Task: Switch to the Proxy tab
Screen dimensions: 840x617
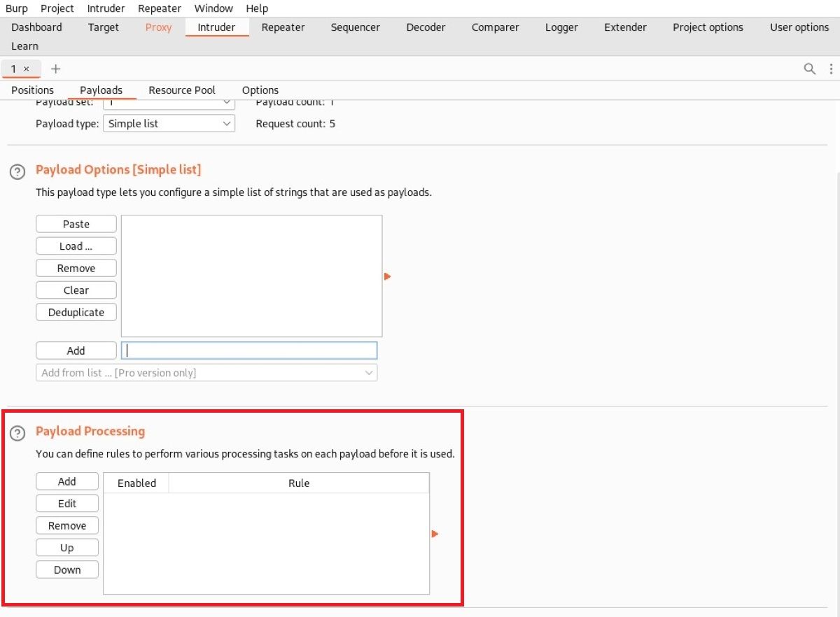Action: click(x=158, y=27)
